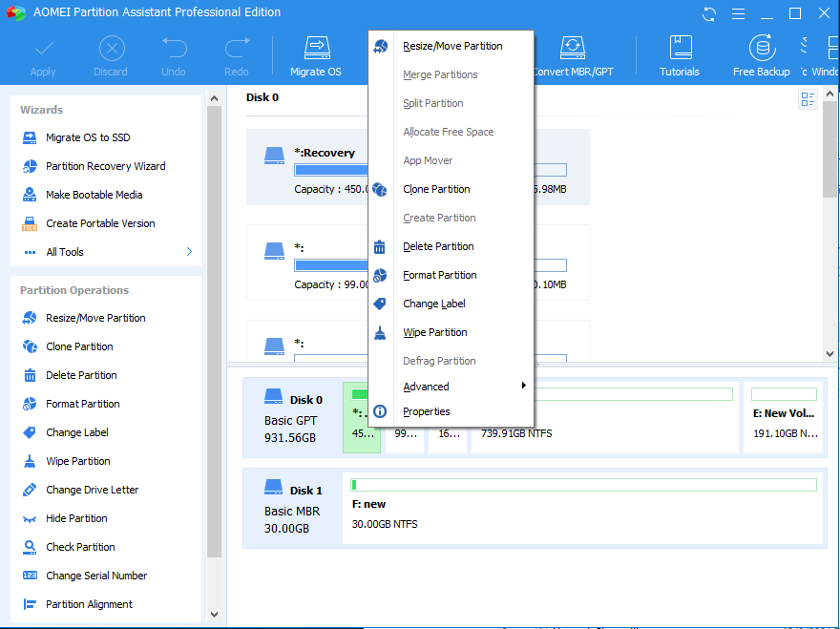Expand the Advanced submenu in the context menu
This screenshot has height=629, width=840.
click(451, 387)
